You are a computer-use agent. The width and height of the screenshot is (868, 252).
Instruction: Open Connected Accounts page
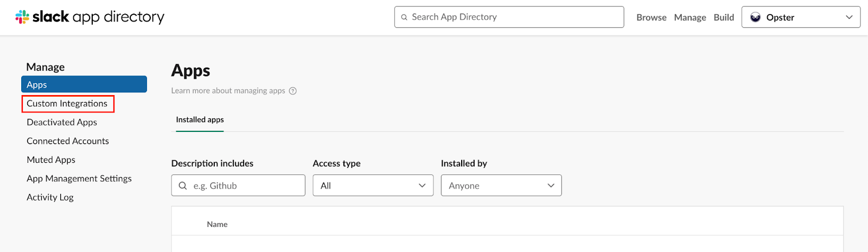68,141
